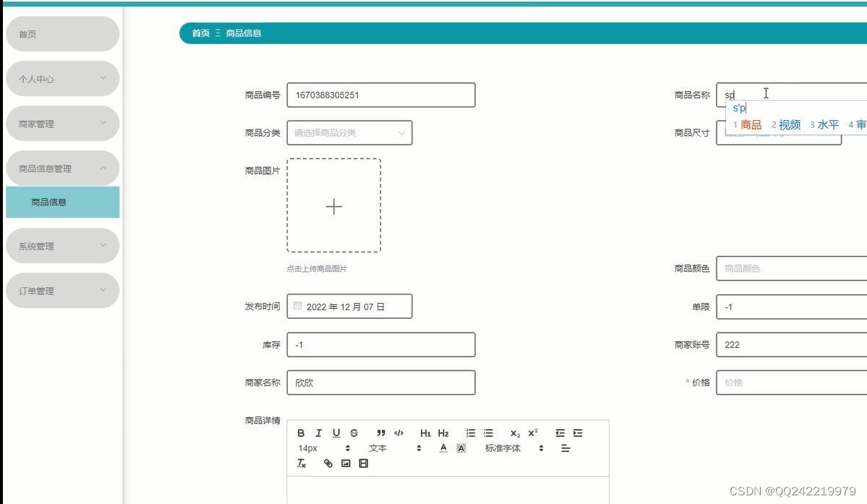Insert an image via the editor toolbar
Viewport: 867px width, 504px height.
[346, 463]
